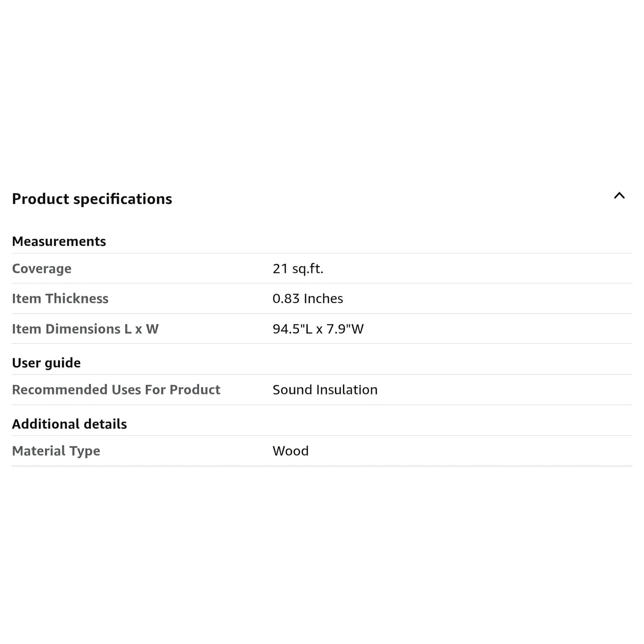Click the Product specifications heading
This screenshot has width=644, height=644.
(92, 199)
